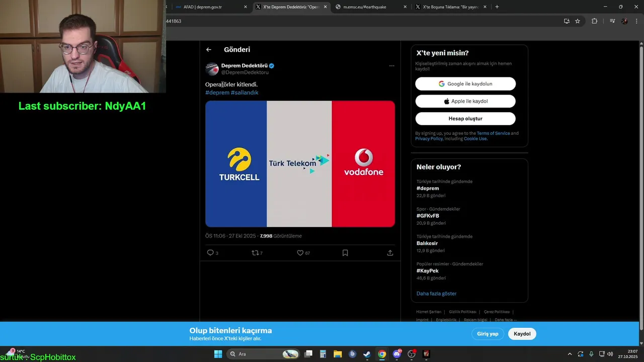Open the Terms of Service link
Image resolution: width=644 pixels, height=362 pixels.
click(493, 133)
